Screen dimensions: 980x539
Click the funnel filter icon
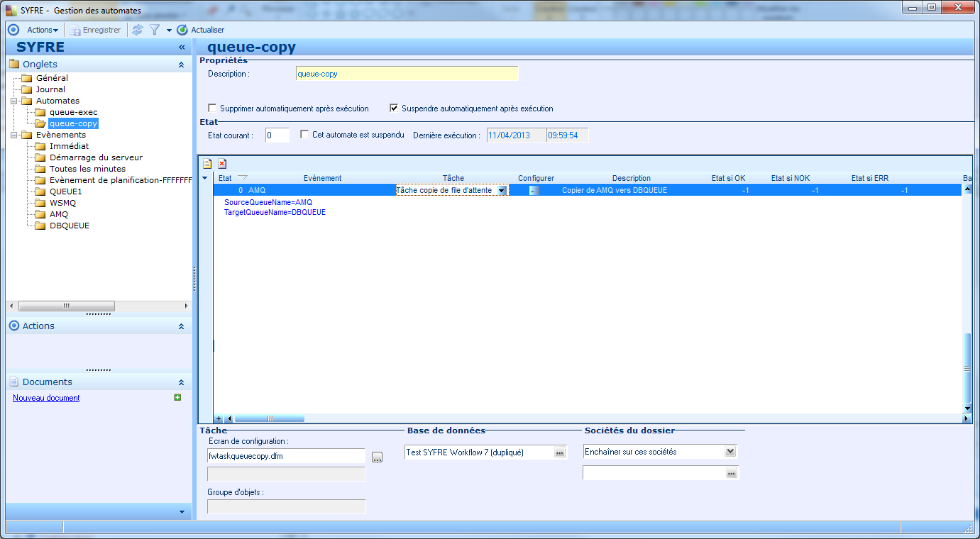(154, 30)
